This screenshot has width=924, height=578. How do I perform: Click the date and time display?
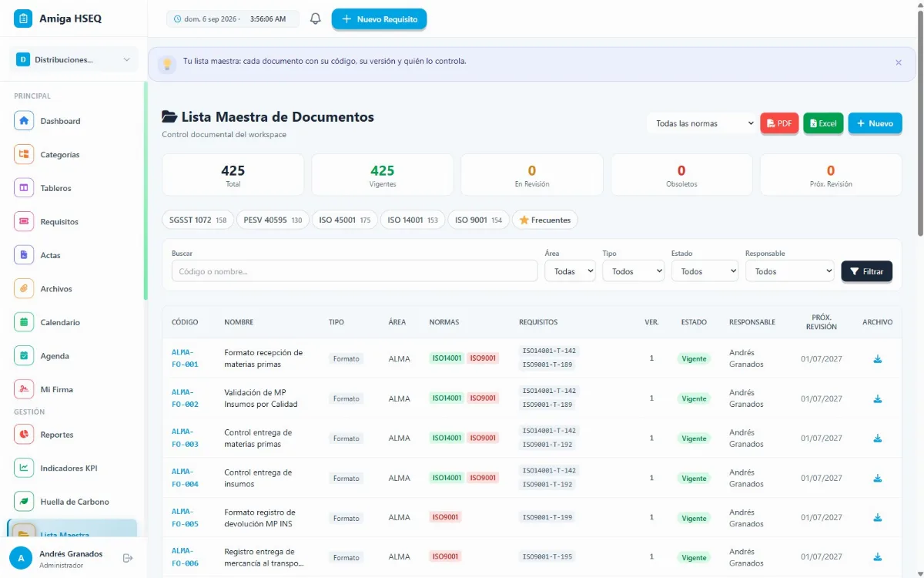pos(233,19)
